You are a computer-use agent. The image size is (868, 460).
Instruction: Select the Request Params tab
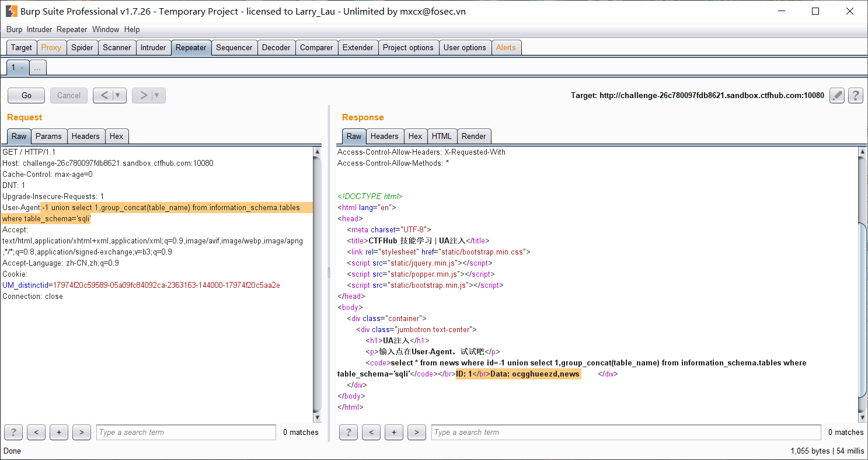point(48,136)
